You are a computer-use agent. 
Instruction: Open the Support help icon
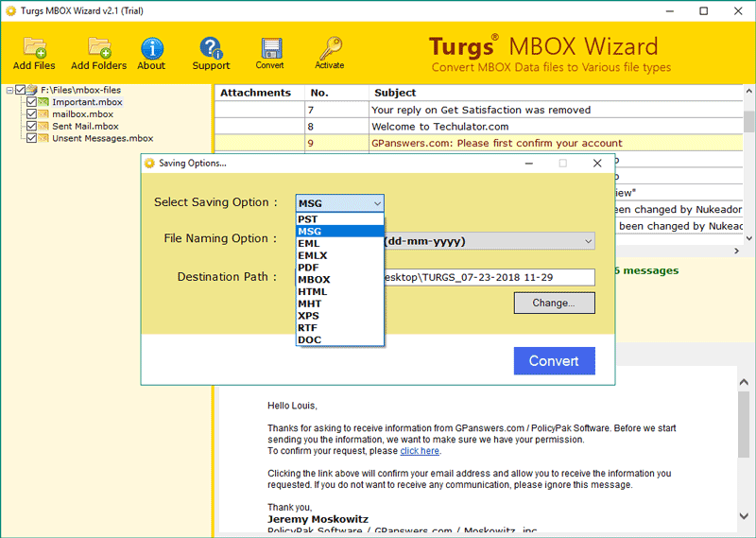click(211, 48)
